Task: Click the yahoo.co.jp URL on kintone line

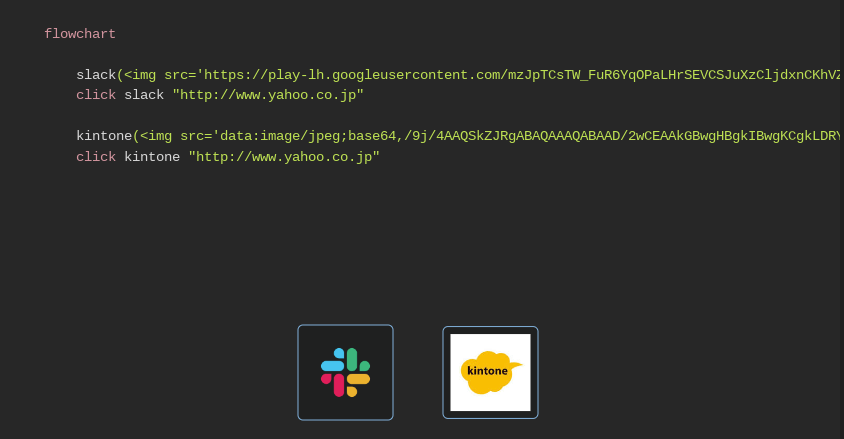Action: 284,157
